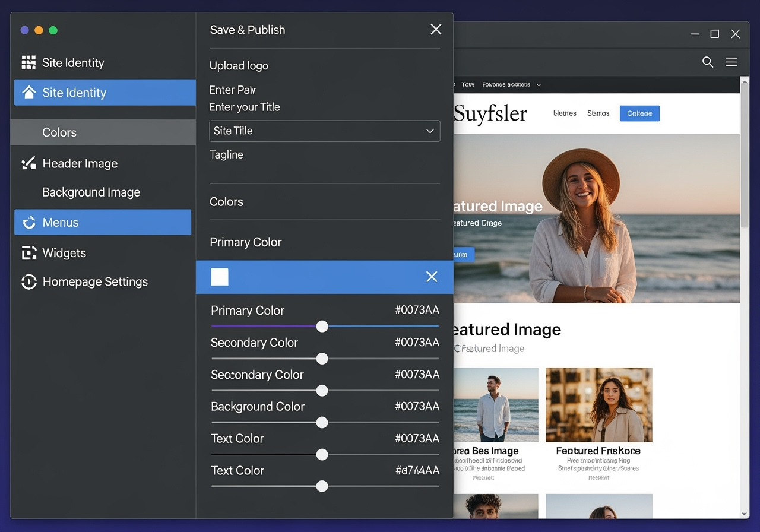Open the hamburger menu in the preview window

point(731,62)
